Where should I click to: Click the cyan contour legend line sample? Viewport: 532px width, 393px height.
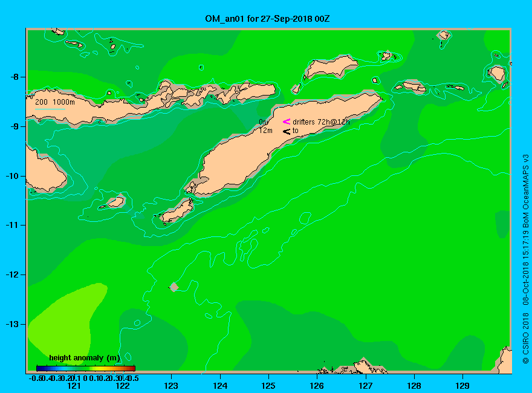click(50, 109)
